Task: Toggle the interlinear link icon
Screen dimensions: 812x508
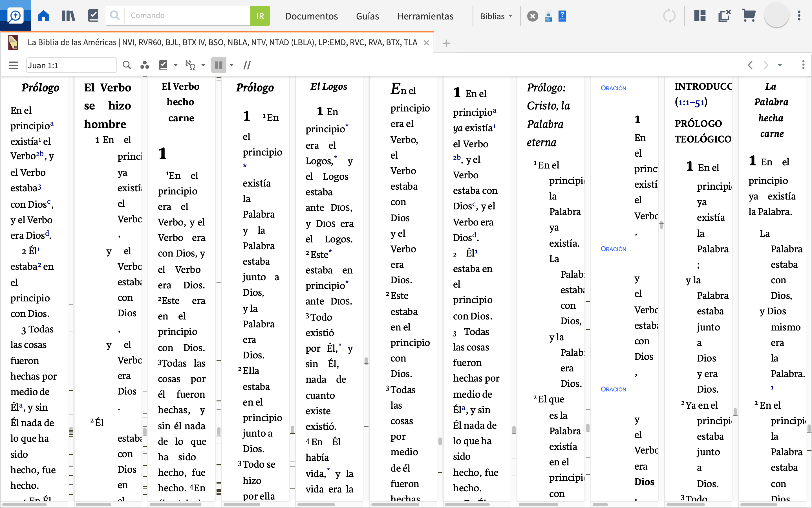Action: 191,65
